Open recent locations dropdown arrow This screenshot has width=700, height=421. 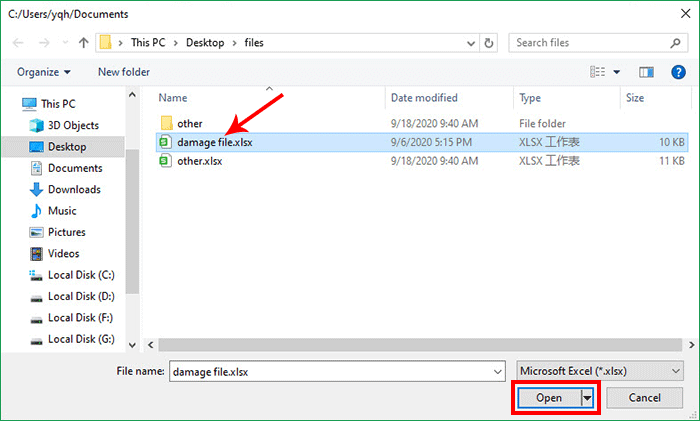pos(65,43)
